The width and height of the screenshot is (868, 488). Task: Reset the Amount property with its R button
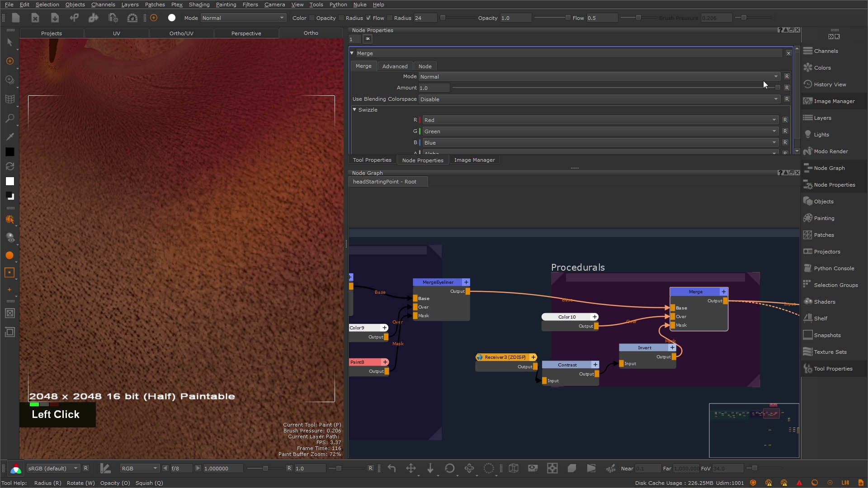[x=787, y=88]
